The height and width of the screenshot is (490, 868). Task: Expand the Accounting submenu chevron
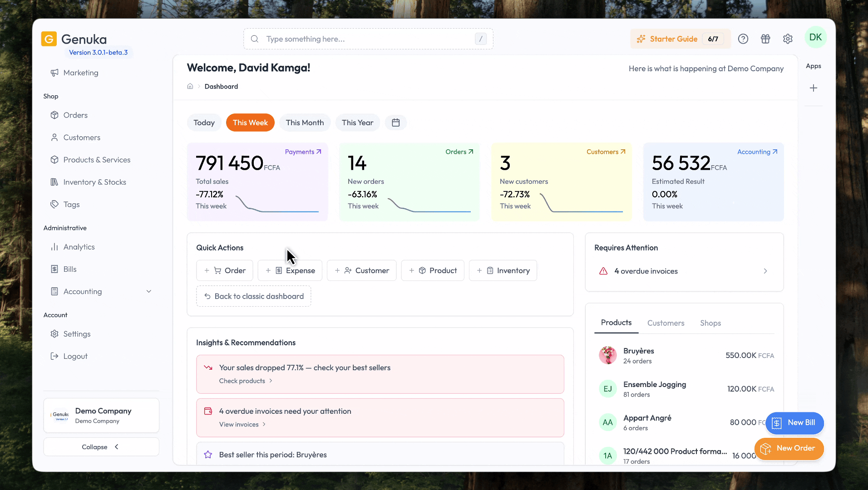pos(149,291)
